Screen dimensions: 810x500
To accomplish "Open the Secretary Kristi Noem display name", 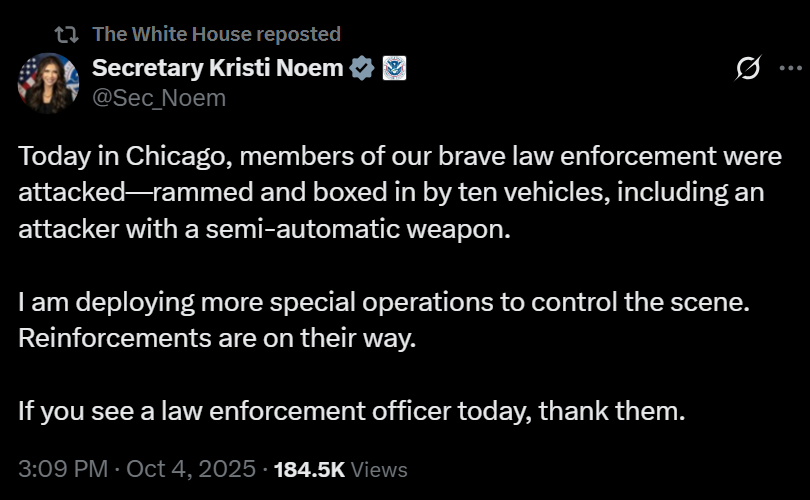I will [x=218, y=68].
